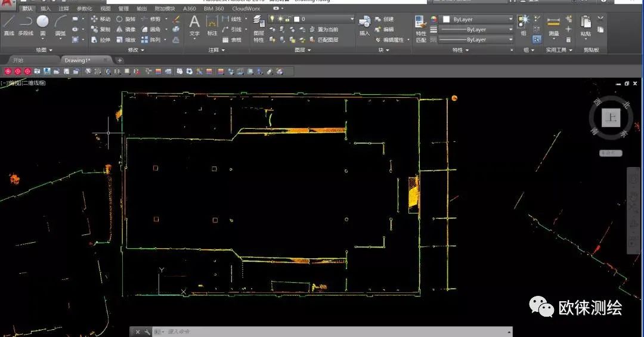Toggle group selection highlighted button
Viewport: 644px width, 337px height.
pos(537,39)
